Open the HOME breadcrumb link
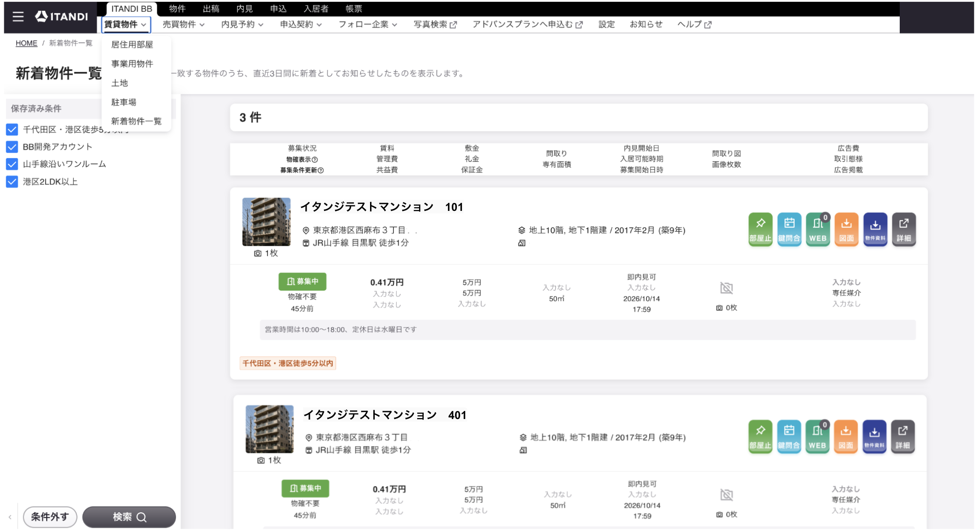980x531 pixels. [x=26, y=43]
